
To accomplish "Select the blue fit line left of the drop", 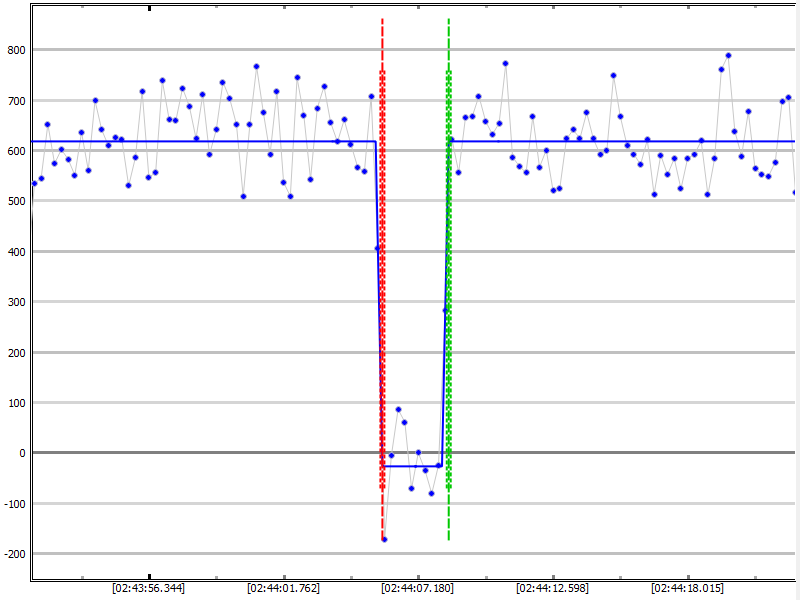I will (200, 142).
